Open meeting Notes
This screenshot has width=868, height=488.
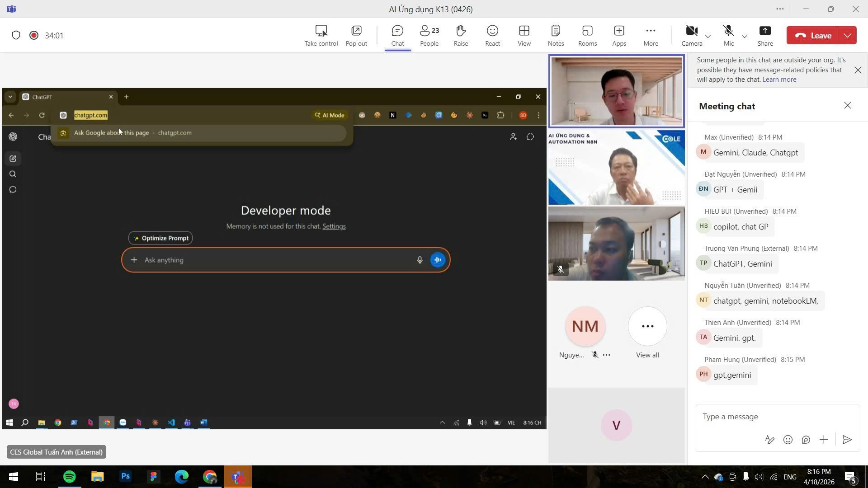tap(556, 35)
